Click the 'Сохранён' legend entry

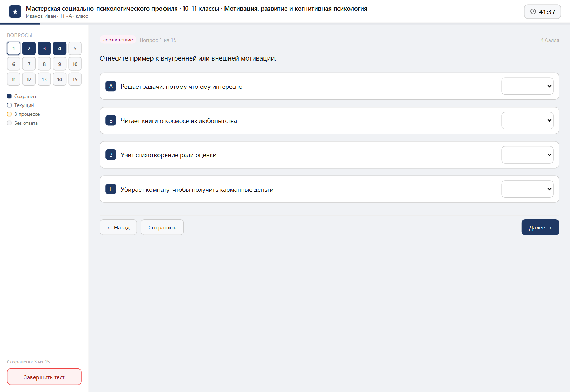point(21,96)
